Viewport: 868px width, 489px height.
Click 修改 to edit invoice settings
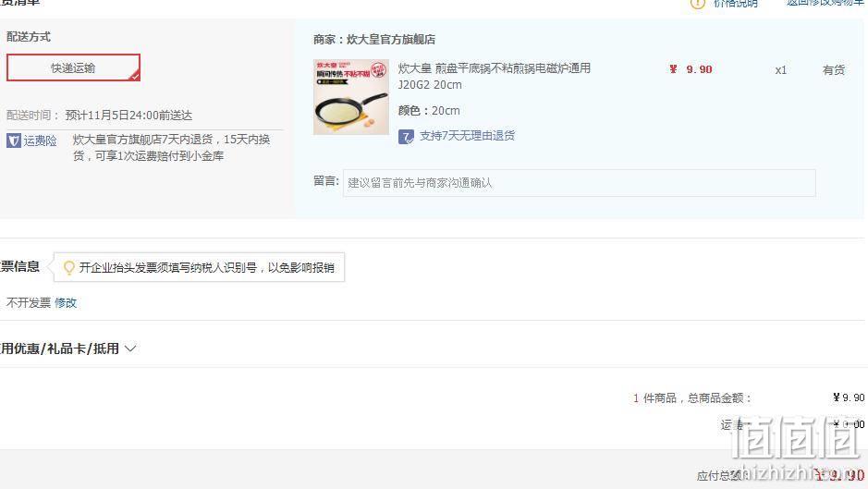(x=66, y=302)
